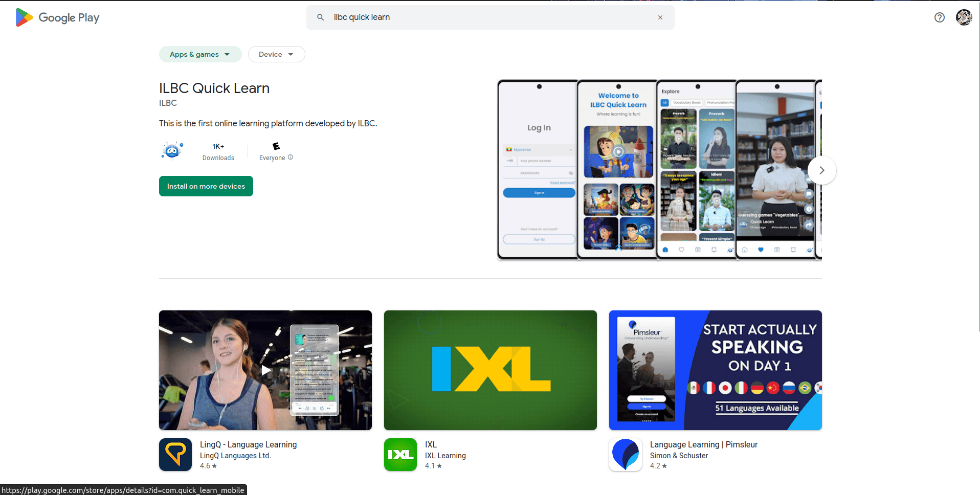Expand the Device filter dropdown
Screen dimensions: 980x495
tap(276, 54)
